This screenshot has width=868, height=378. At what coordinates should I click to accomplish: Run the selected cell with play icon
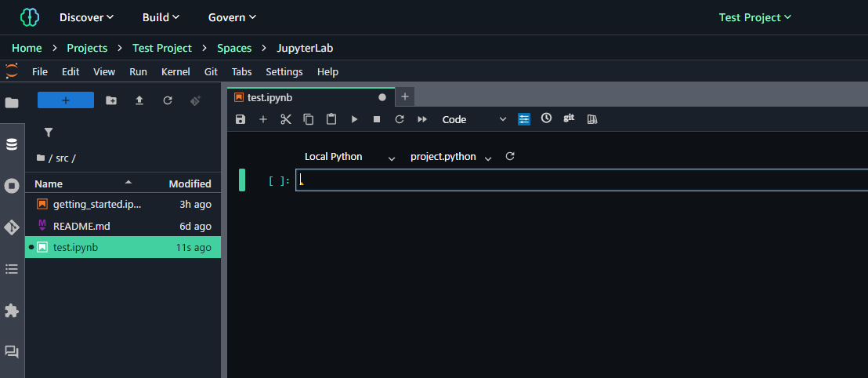tap(354, 119)
